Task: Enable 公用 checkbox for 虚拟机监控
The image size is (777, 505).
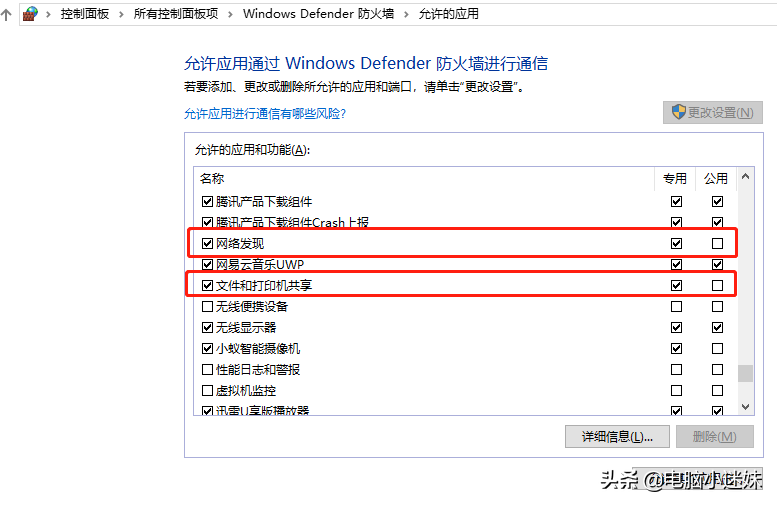Action: [x=717, y=391]
